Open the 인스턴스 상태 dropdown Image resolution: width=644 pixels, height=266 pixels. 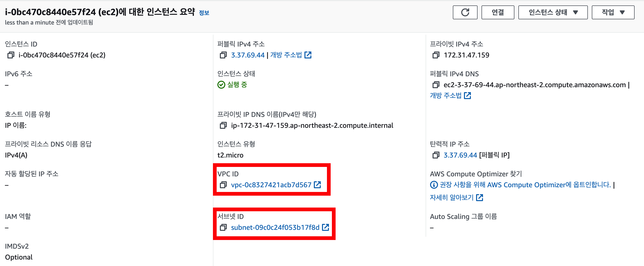point(553,12)
